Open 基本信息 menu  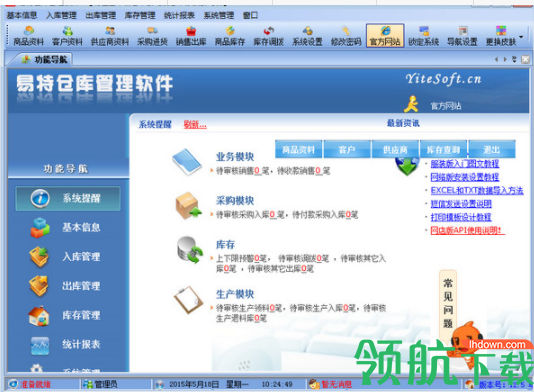[x=22, y=15]
